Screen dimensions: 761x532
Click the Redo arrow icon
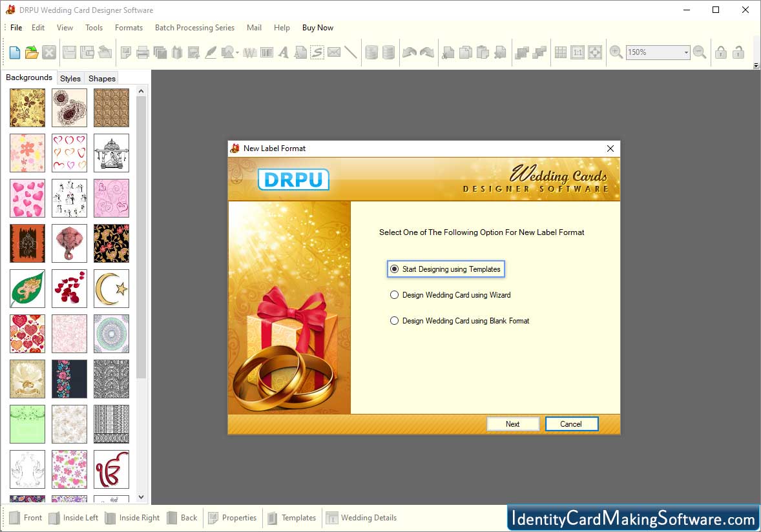pos(427,52)
